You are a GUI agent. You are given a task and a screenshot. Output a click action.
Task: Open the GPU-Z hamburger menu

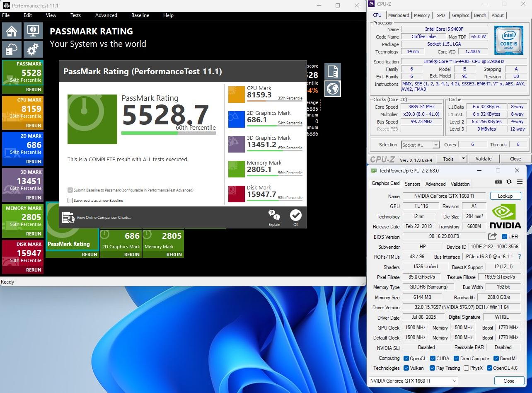tap(520, 182)
